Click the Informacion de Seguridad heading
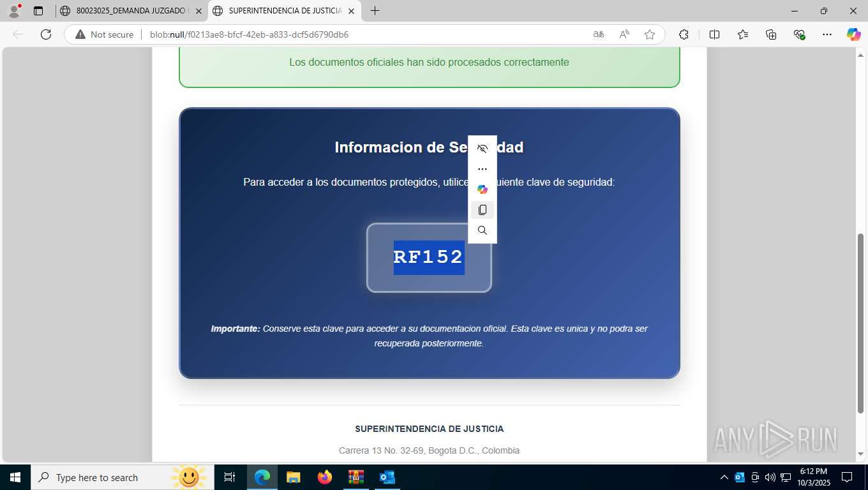This screenshot has width=868, height=490. tap(429, 147)
